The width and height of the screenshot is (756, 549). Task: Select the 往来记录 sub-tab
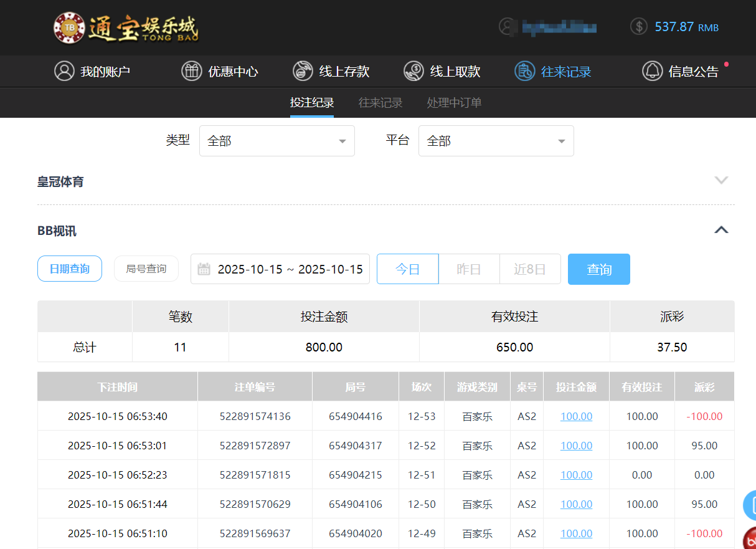pos(380,102)
